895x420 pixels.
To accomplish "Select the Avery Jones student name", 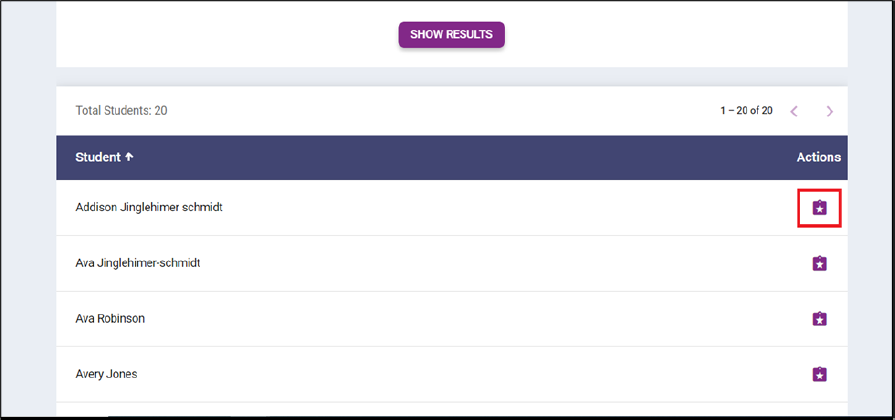I will pos(106,374).
